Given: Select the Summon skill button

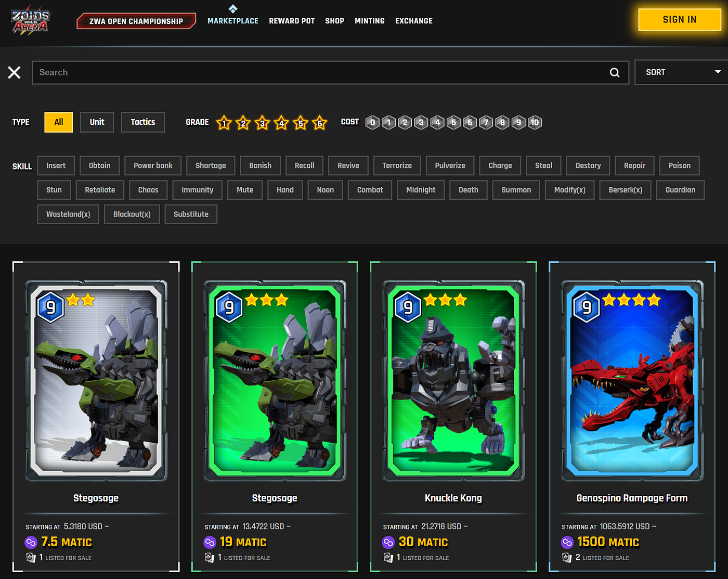Looking at the screenshot, I should click(516, 190).
